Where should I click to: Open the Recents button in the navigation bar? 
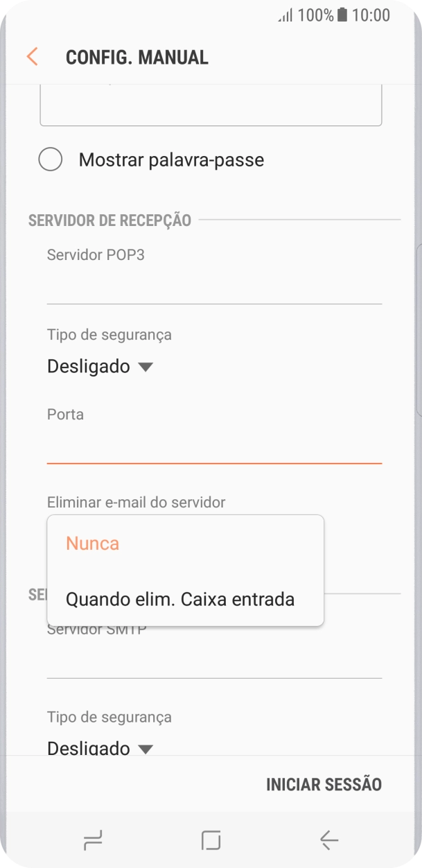pyautogui.click(x=92, y=840)
